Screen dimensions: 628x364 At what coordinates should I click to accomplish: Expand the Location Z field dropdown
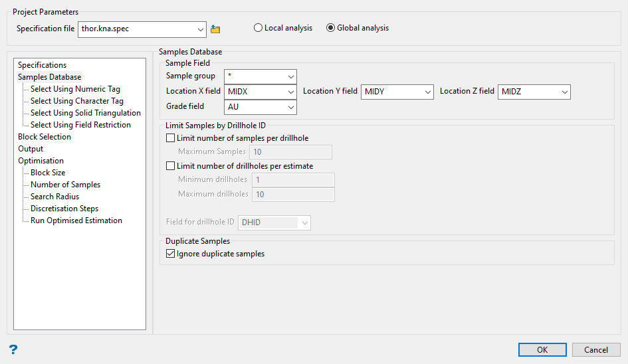564,92
